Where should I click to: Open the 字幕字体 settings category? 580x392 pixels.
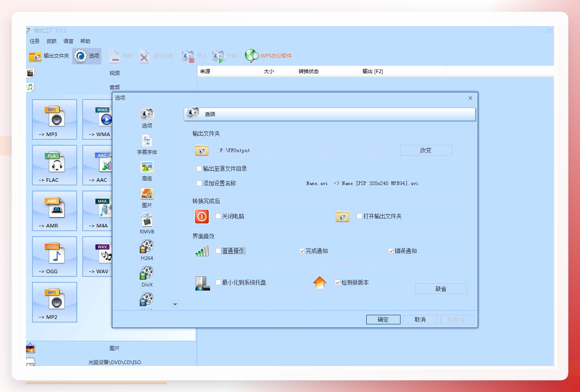[147, 144]
